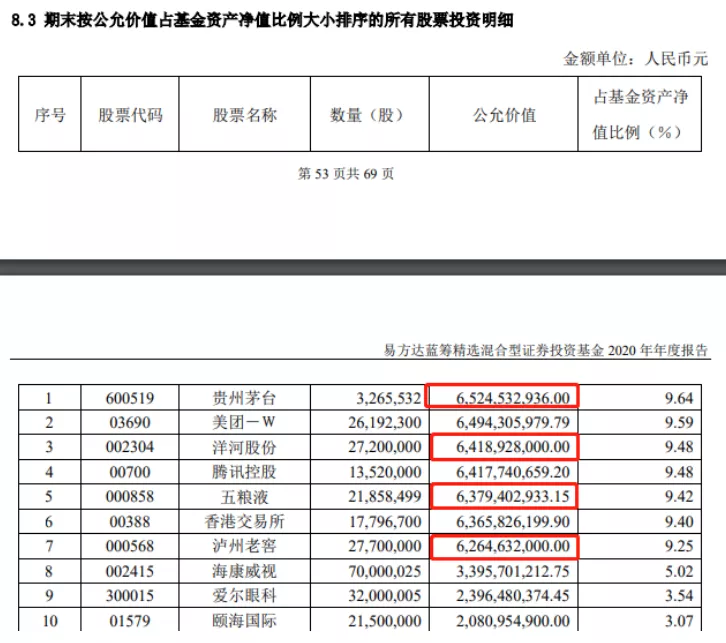Click the ratio value 3.07
The height and width of the screenshot is (643, 726).
[679, 621]
